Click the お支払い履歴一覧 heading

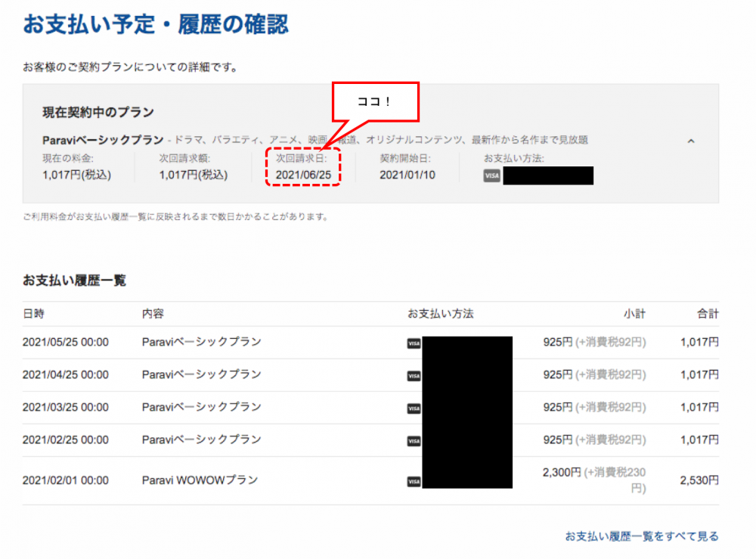pyautogui.click(x=74, y=280)
